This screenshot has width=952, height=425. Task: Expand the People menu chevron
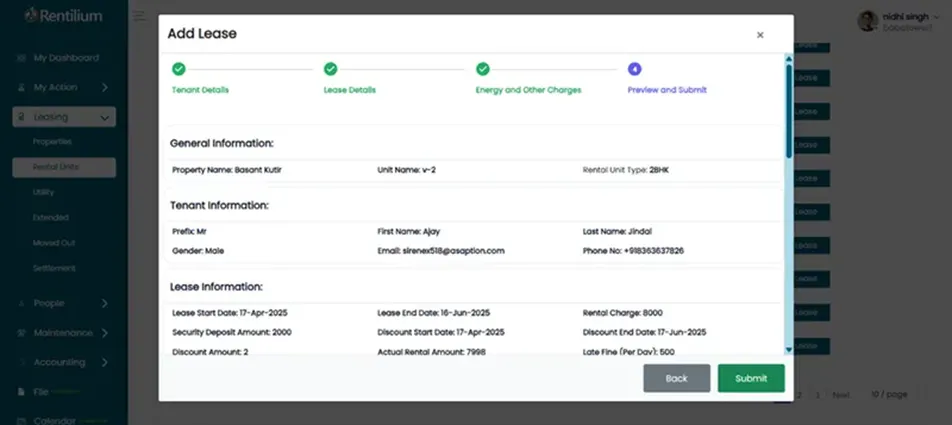tap(104, 303)
